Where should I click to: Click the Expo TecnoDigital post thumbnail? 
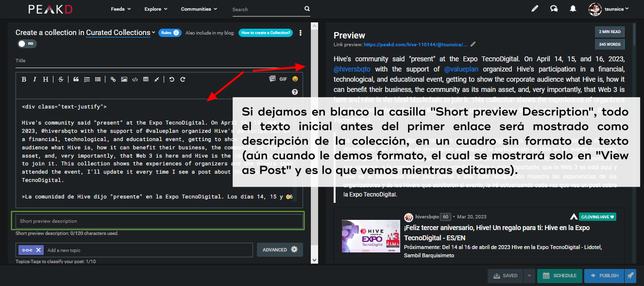point(371,236)
